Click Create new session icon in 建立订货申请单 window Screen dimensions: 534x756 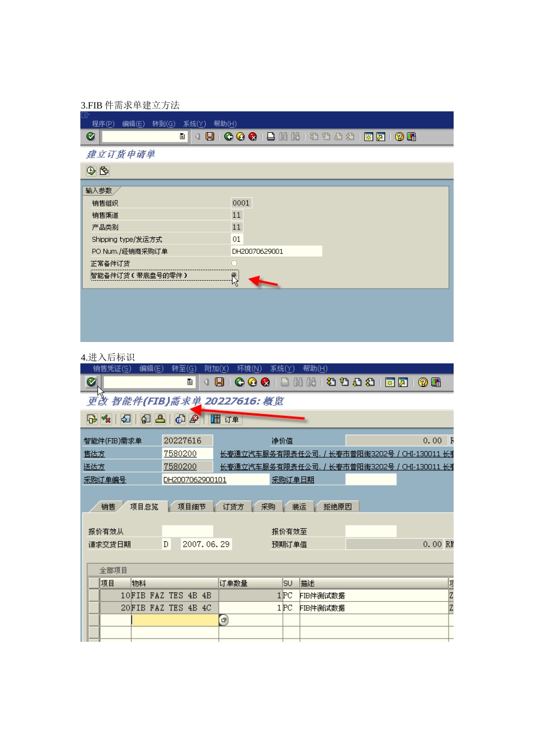[369, 137]
